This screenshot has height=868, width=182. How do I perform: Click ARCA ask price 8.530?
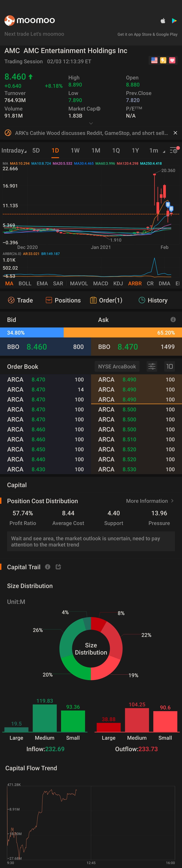(129, 469)
